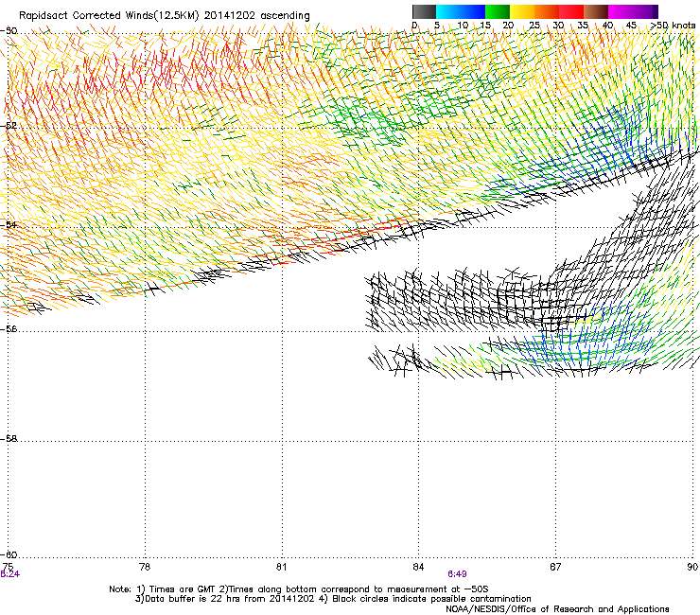
Task: Click the '>50 knots' legend label
Action: pos(673,26)
